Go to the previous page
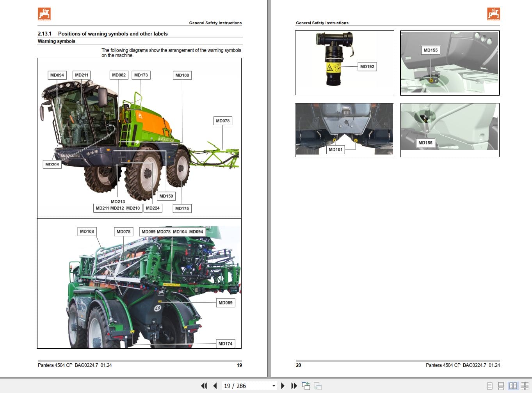The image size is (532, 393). (215, 386)
